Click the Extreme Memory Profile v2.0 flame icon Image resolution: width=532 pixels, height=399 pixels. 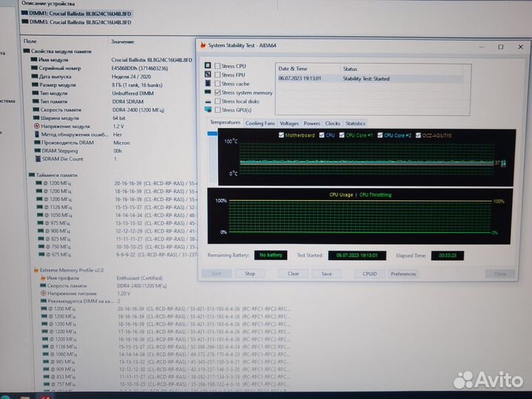tap(36, 270)
